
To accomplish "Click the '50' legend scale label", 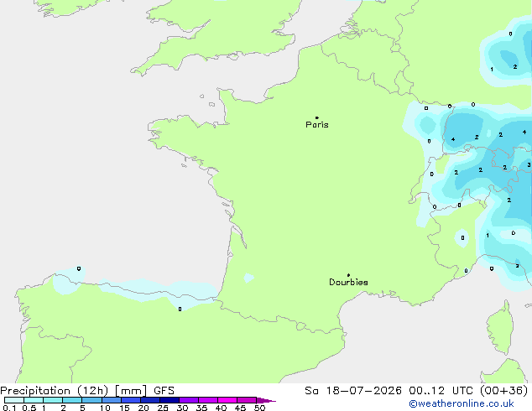I will tap(259, 408).
